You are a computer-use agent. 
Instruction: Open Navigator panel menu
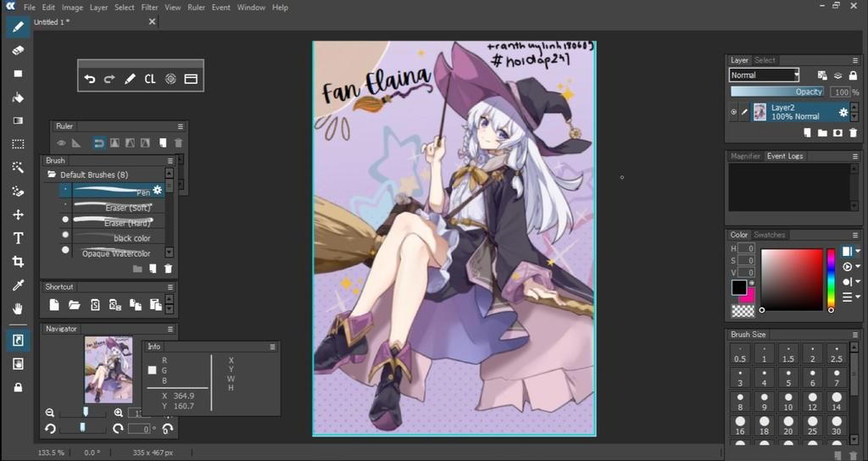coord(170,329)
